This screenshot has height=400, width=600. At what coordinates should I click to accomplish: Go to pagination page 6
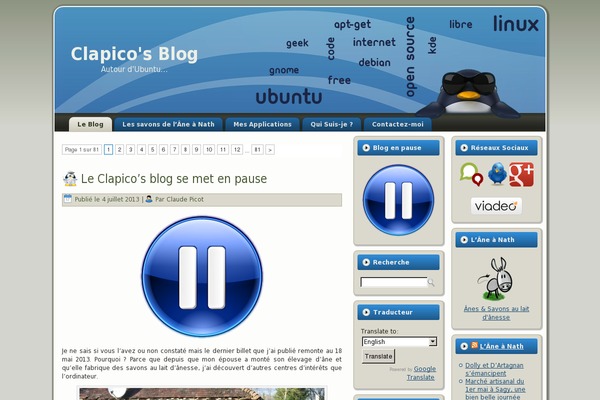163,150
